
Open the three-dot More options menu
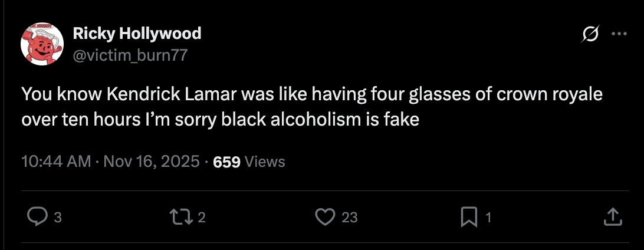[619, 34]
